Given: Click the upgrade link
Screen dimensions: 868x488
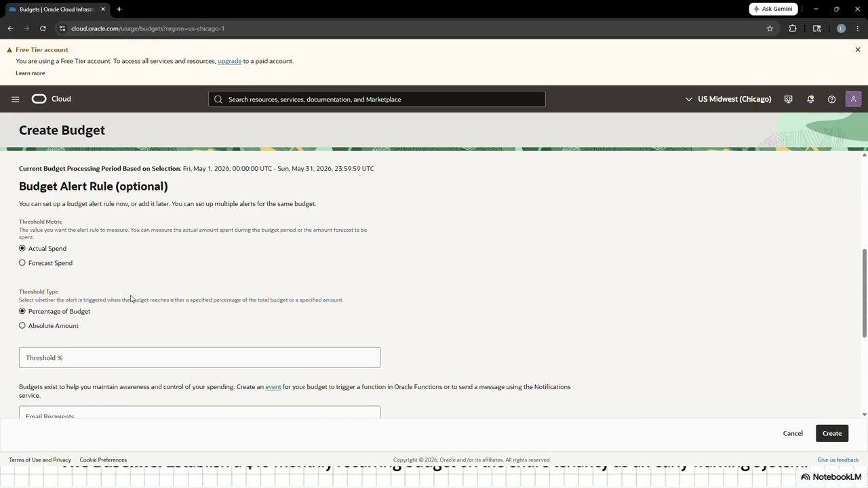Looking at the screenshot, I should click(x=229, y=61).
